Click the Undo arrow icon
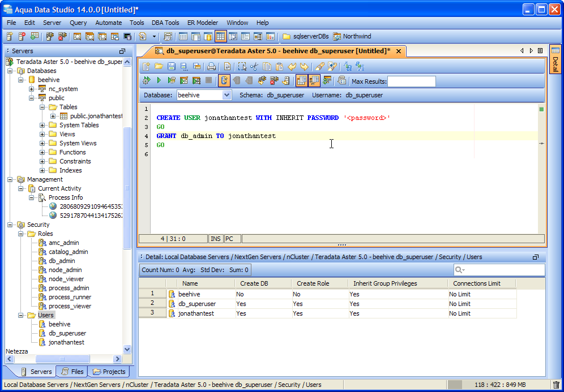Image resolution: width=564 pixels, height=392 pixels. 292,66
